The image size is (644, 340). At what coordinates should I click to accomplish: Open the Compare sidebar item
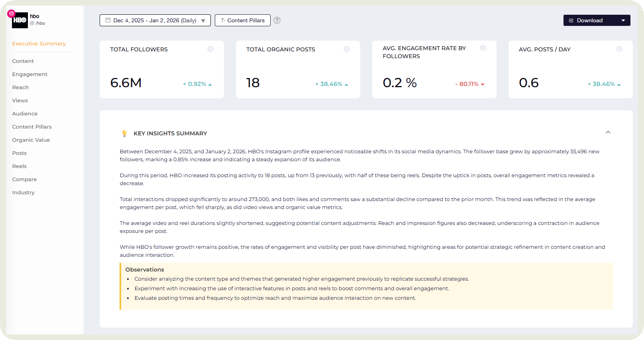[24, 179]
